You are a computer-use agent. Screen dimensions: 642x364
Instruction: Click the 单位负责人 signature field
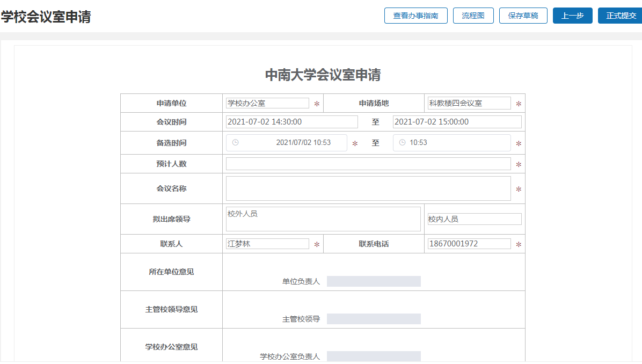tap(374, 281)
